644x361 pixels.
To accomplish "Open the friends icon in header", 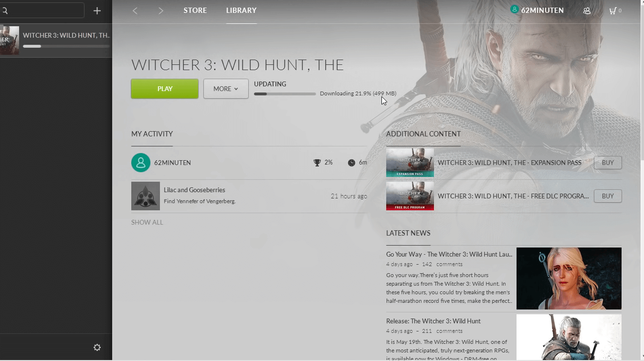I will tap(587, 10).
